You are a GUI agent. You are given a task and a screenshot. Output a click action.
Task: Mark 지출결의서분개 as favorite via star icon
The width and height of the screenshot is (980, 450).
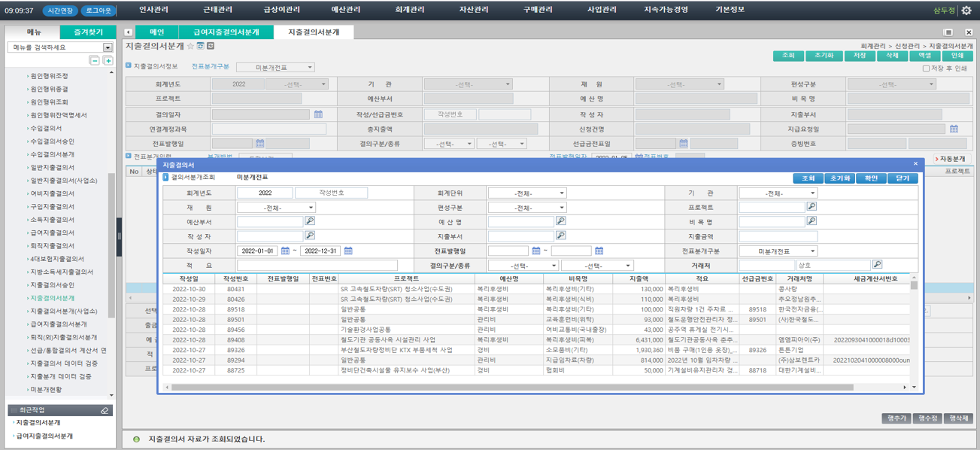tap(190, 46)
